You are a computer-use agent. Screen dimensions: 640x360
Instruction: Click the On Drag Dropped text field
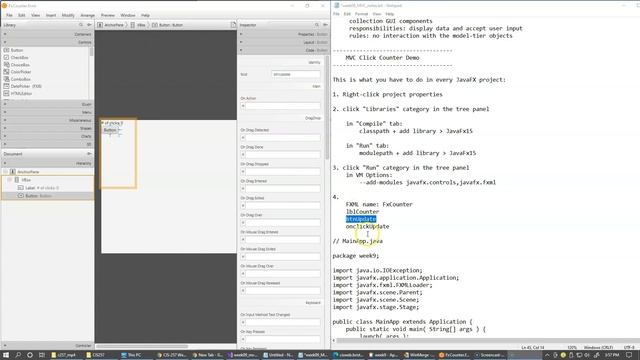(x=283, y=172)
